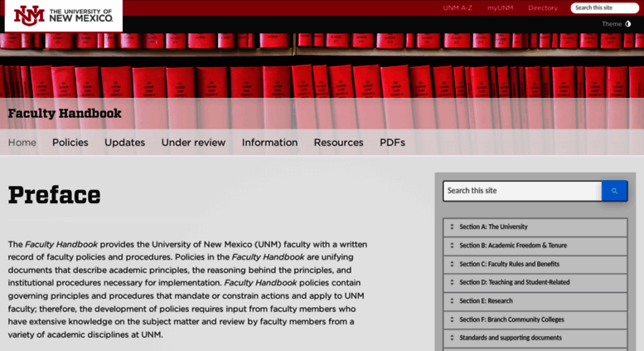Select the Home menu item
This screenshot has width=644, height=351.
22,142
